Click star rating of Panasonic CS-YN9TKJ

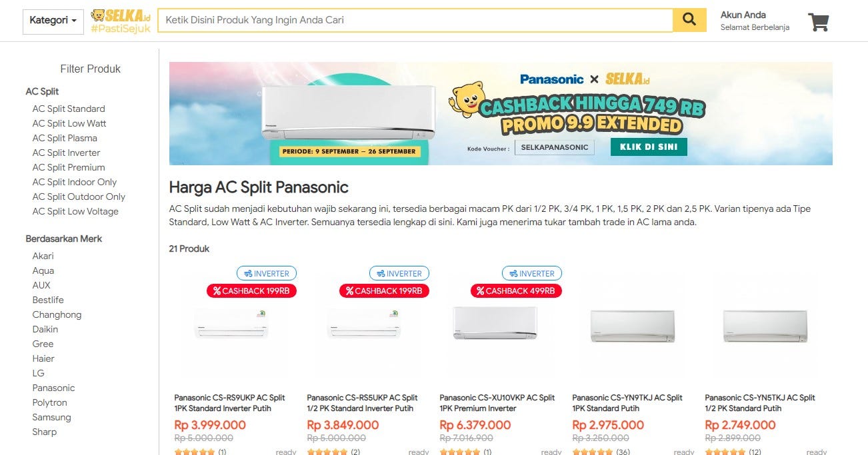(x=592, y=452)
